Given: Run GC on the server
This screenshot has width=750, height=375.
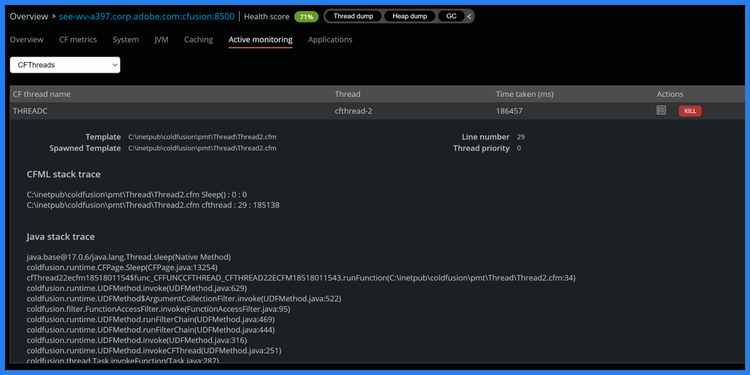Looking at the screenshot, I should (451, 16).
